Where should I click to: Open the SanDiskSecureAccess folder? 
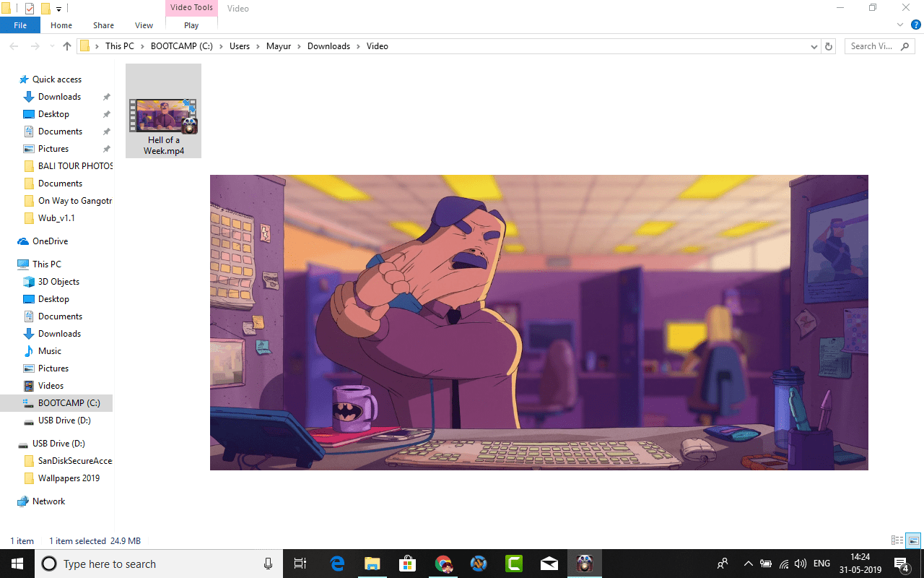[x=75, y=461]
